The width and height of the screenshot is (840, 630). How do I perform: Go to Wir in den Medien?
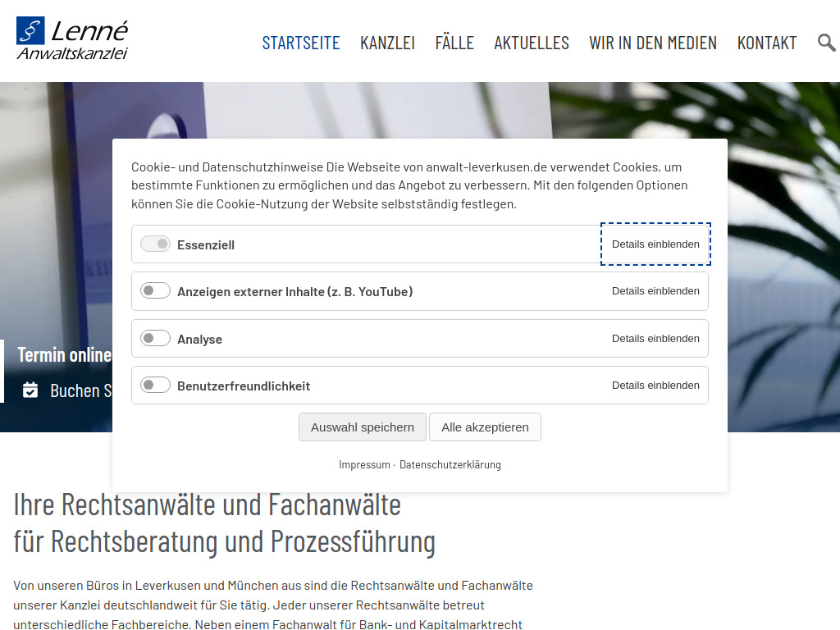[652, 43]
